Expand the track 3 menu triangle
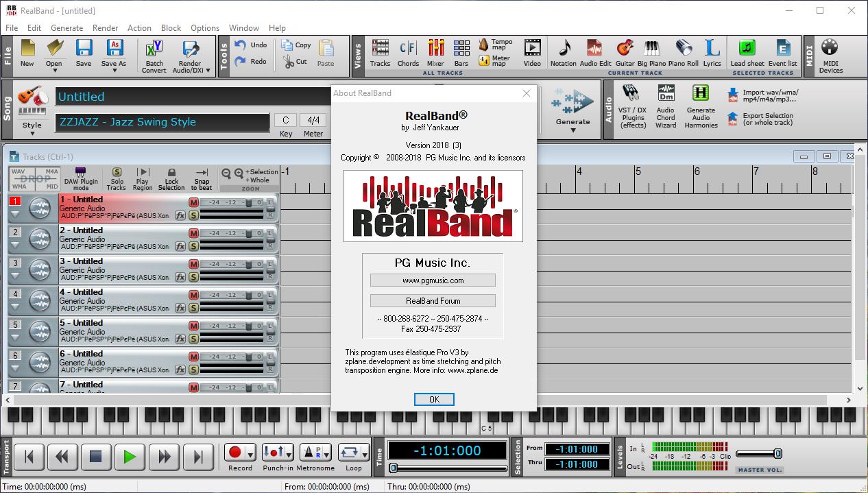This screenshot has width=868, height=493. [15, 276]
